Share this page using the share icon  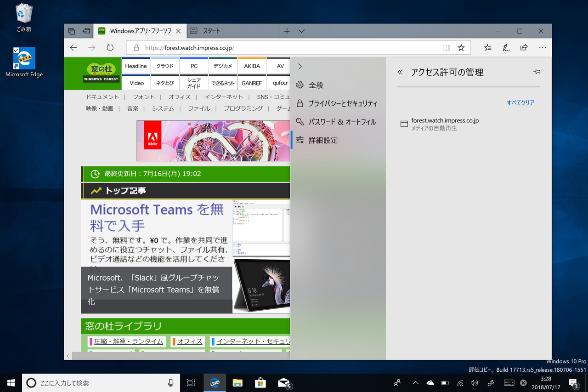pos(524,47)
